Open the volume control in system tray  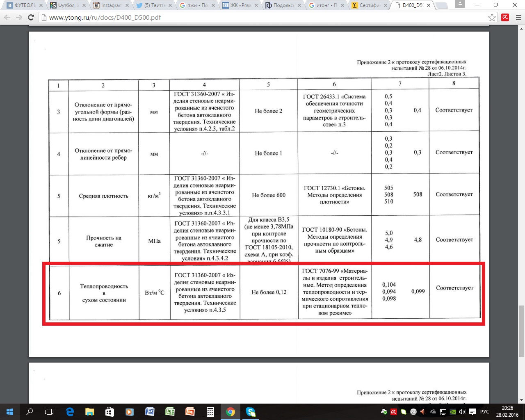(462, 412)
